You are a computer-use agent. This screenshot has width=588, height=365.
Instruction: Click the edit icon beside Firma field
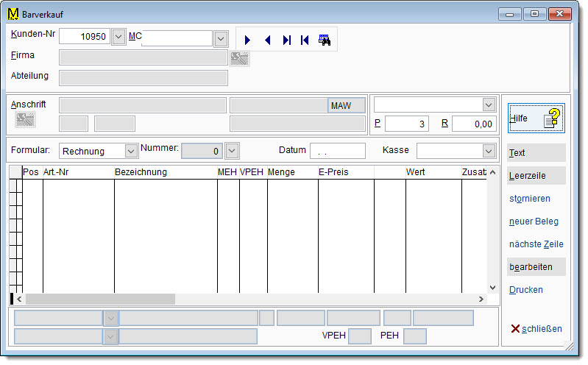239,59
